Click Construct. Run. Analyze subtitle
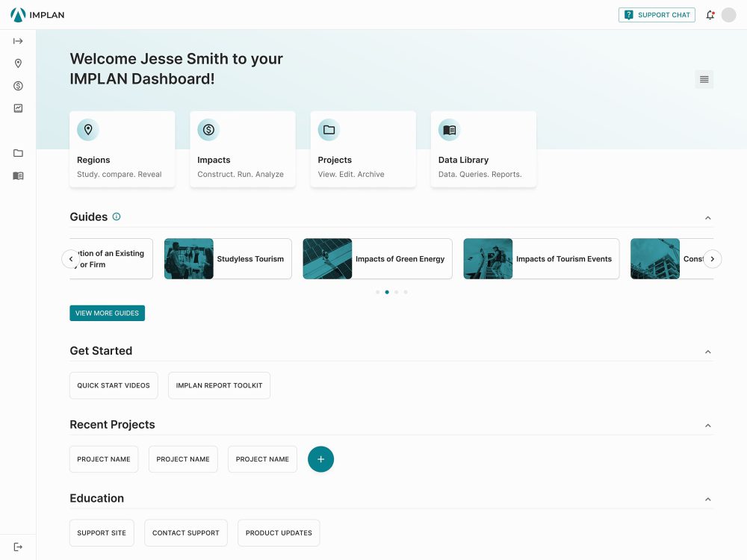 tap(241, 174)
